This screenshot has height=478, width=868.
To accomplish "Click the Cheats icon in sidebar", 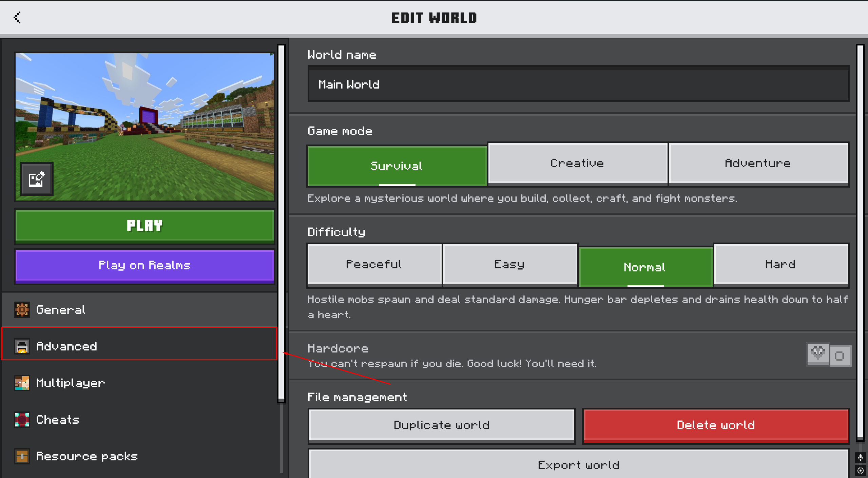I will [22, 420].
